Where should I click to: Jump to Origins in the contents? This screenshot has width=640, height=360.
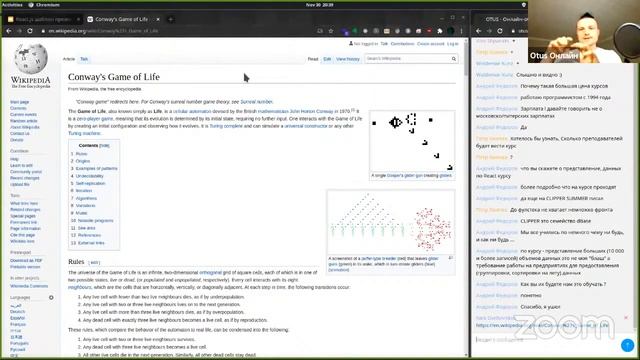point(83,161)
